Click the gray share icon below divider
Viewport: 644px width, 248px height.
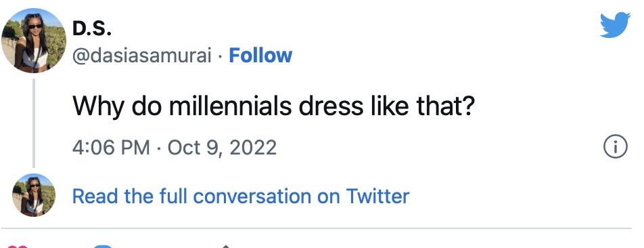(225, 246)
